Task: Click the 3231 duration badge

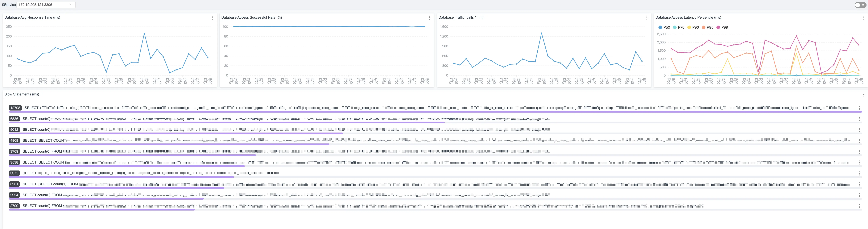Action: (15, 184)
